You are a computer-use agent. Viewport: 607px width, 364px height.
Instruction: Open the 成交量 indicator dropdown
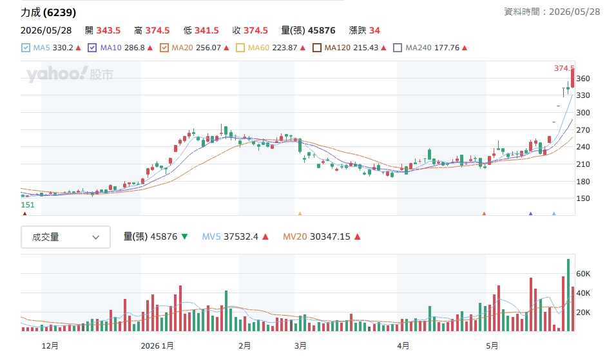click(x=66, y=237)
